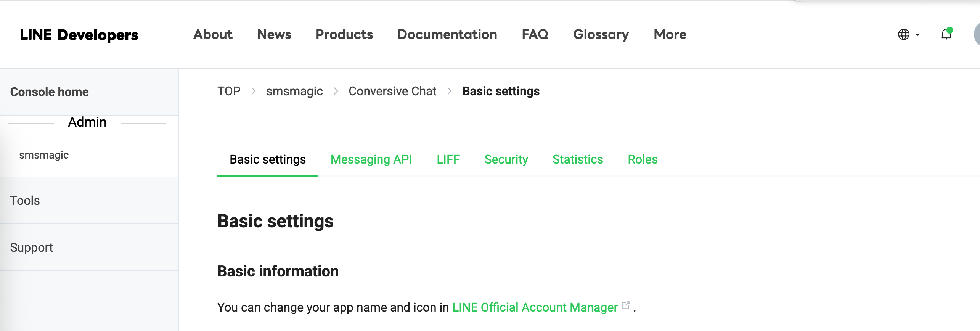View the Statistics tab
This screenshot has width=980, height=331.
click(578, 159)
